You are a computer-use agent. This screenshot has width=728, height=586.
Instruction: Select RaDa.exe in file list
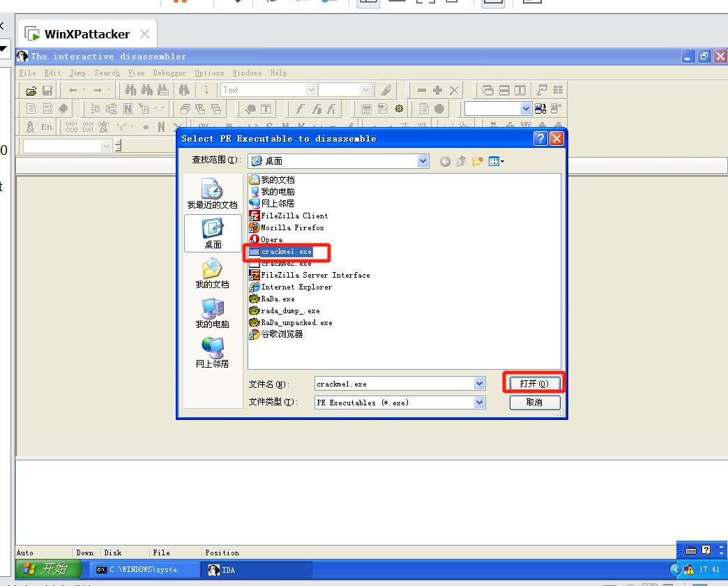click(272, 299)
